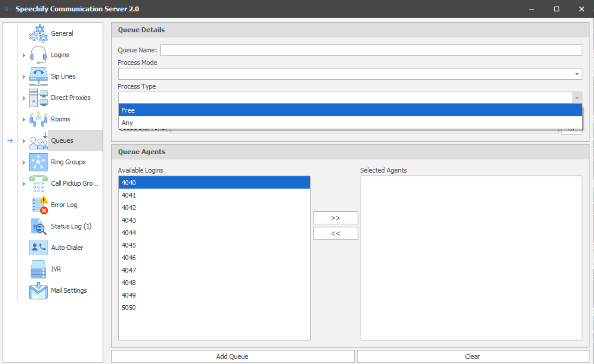Open the Process Mode dropdown arrow
Viewport: 594px width, 364px height.
point(577,74)
